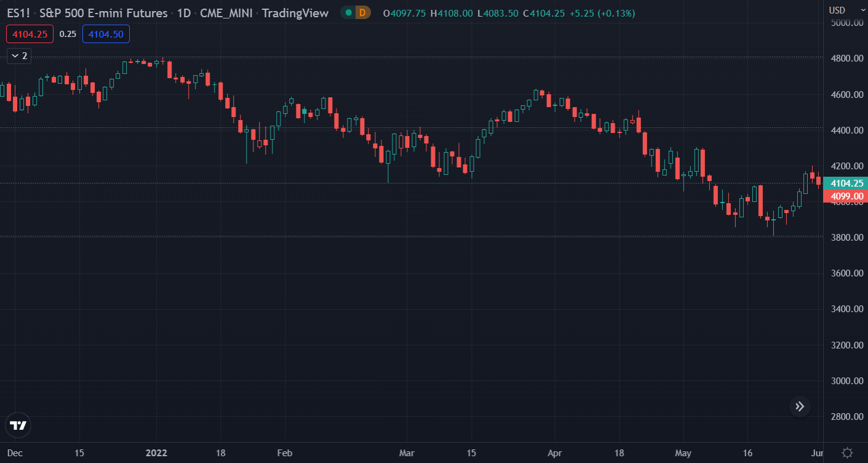868x463 pixels.
Task: Click the Mar label on time axis
Action: coord(407,453)
